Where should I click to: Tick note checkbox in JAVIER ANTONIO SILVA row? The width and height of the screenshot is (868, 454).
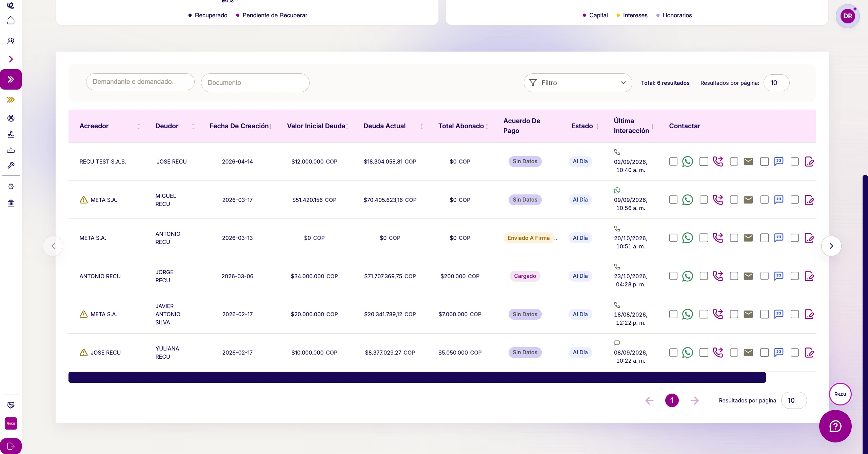[794, 314]
